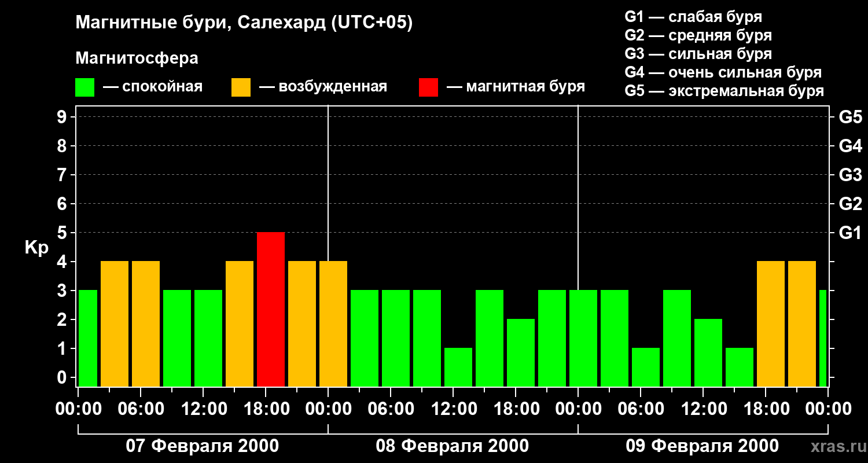This screenshot has width=868, height=463.
Task: Click the 'Магнитосфера' heading
Action: [x=137, y=58]
